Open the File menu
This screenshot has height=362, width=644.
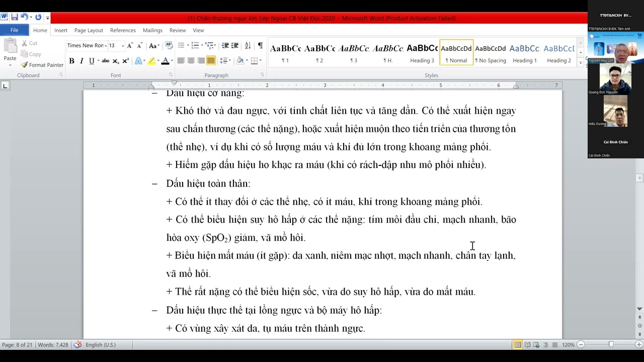15,30
